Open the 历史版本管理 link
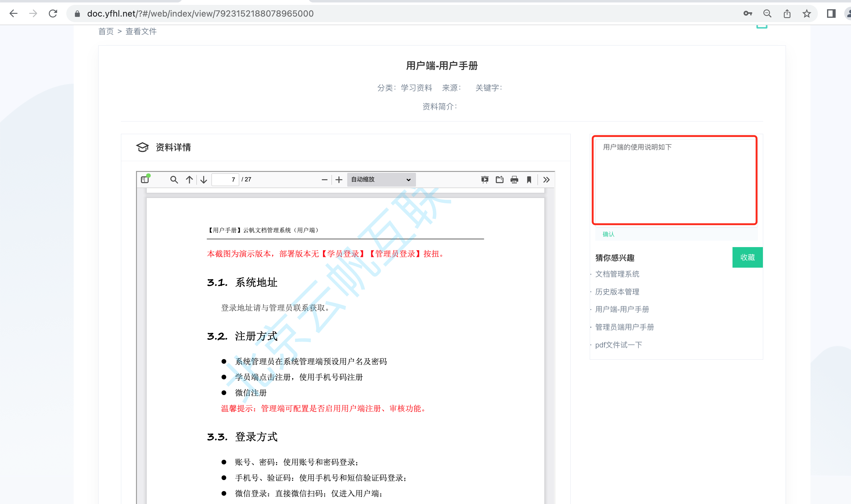The image size is (851, 504). point(617,292)
